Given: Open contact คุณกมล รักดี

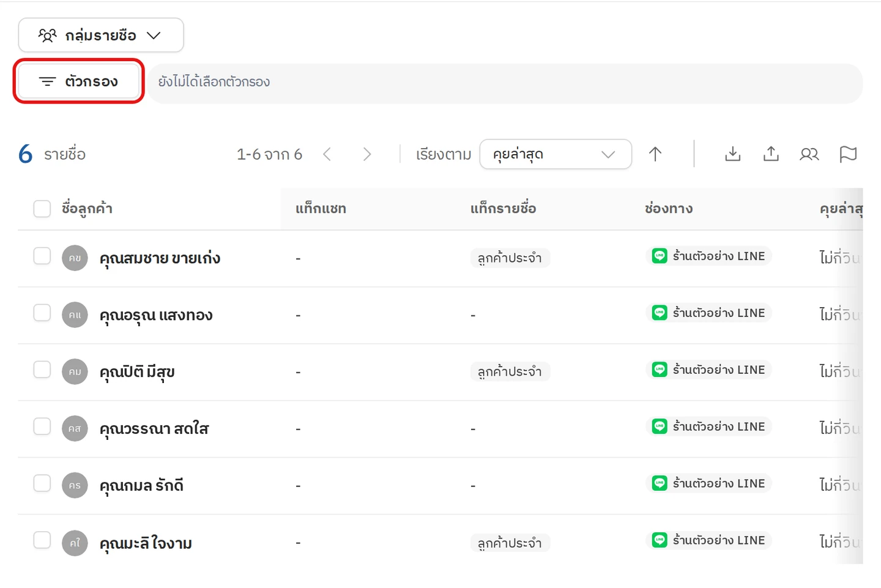Looking at the screenshot, I should click(x=141, y=486).
